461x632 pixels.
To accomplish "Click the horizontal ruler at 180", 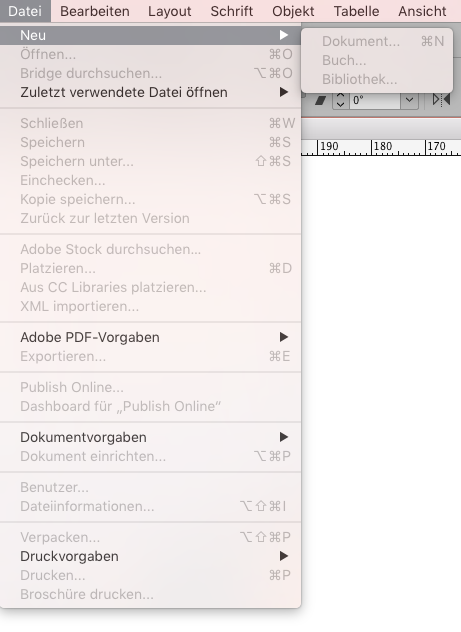I will click(x=382, y=147).
